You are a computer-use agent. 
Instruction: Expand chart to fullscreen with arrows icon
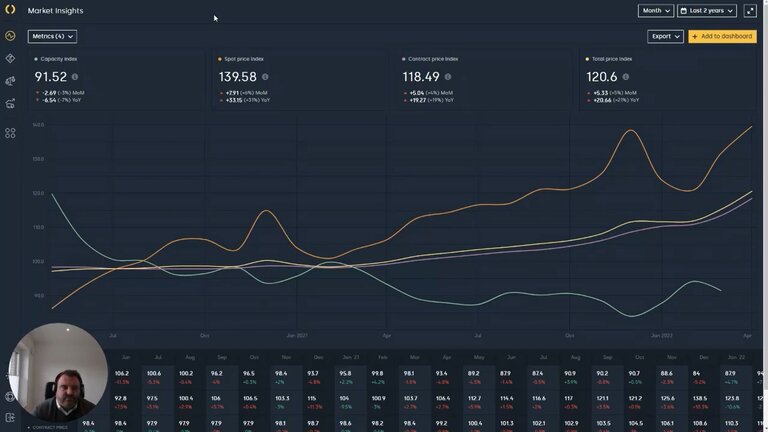[750, 10]
